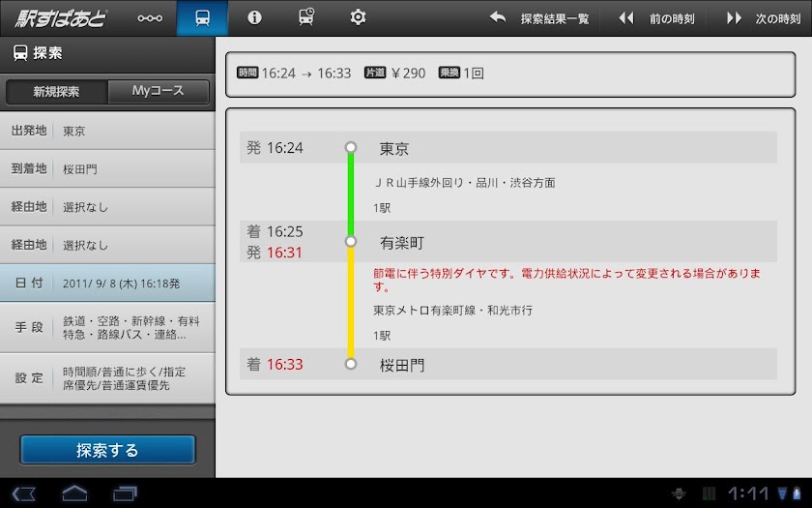812x508 pixels.
Task: Change 手段 transport options
Action: [107, 328]
